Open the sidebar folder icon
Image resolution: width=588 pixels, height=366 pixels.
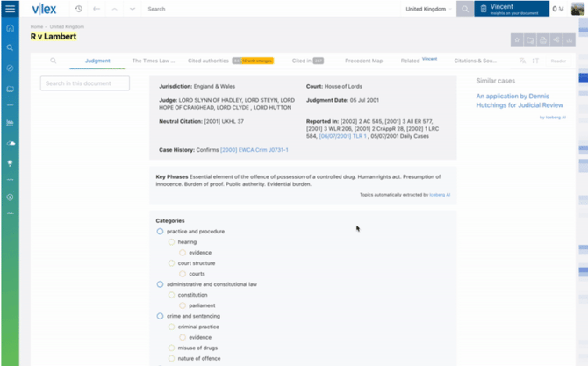pos(11,89)
